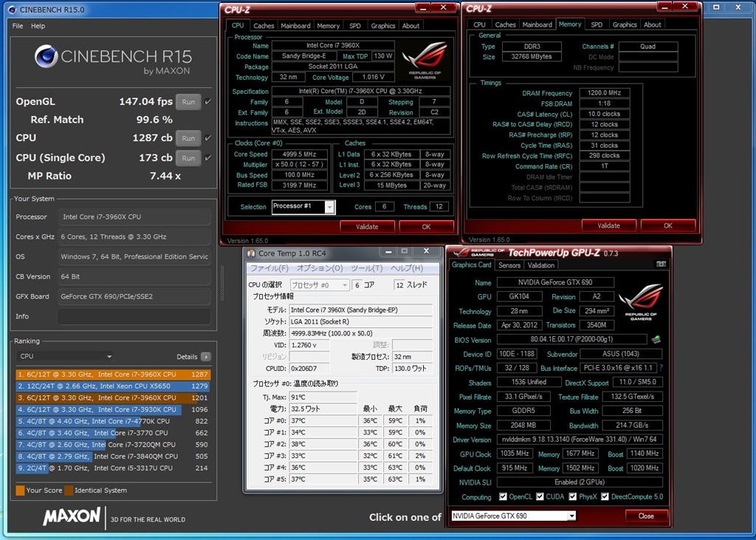Select top ranking row scoring 1287

coord(113,374)
